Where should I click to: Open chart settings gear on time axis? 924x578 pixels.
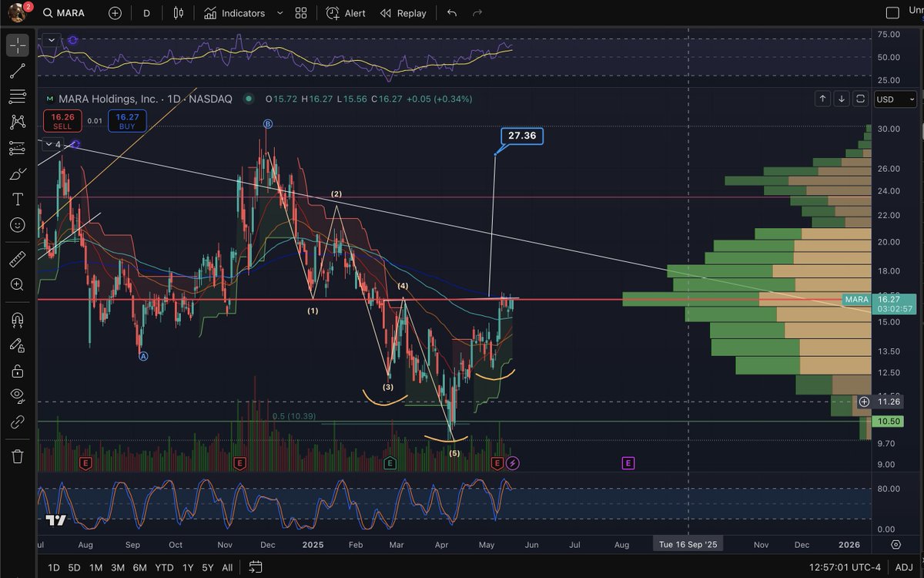coord(896,544)
